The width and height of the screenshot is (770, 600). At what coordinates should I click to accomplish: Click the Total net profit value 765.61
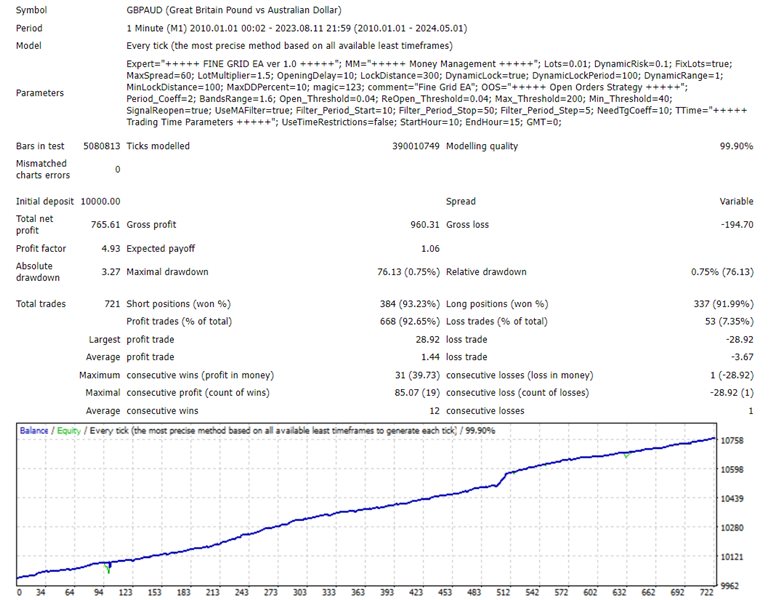click(105, 224)
